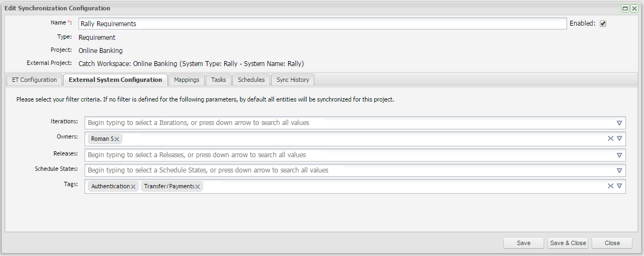This screenshot has height=256, width=644.
Task: Go to the Sync History tab
Action: point(293,80)
